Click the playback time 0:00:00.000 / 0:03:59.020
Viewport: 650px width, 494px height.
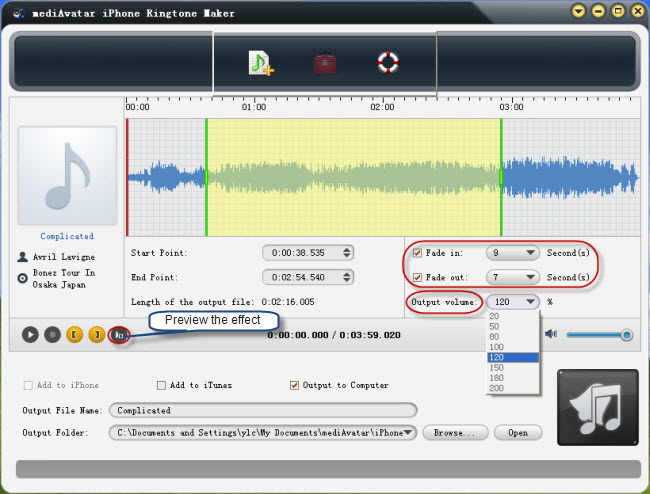point(334,335)
